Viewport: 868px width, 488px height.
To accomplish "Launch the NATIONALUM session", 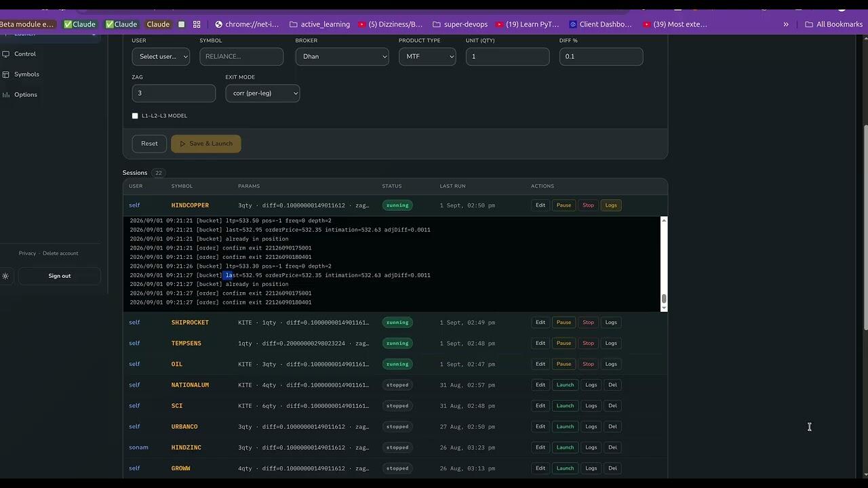I will (x=565, y=385).
